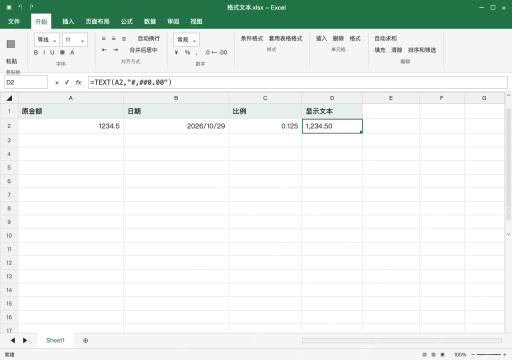The image size is (512, 360).
Task: Click the second title-bar quick-access icon
Action: 20,7
